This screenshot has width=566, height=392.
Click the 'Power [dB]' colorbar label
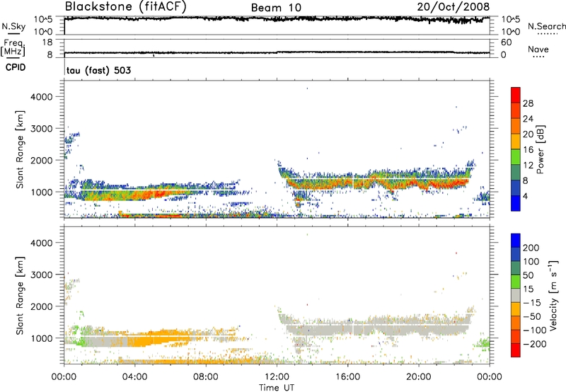point(540,149)
